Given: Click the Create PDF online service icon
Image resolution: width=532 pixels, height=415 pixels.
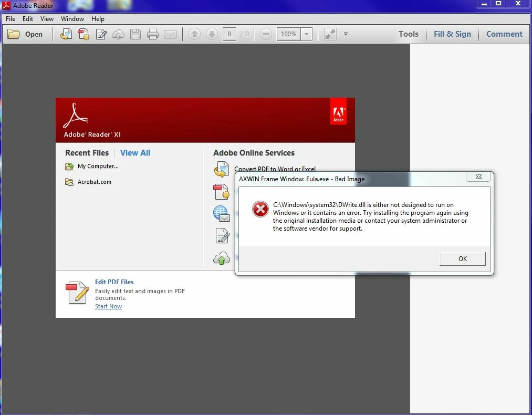Looking at the screenshot, I should [221, 192].
